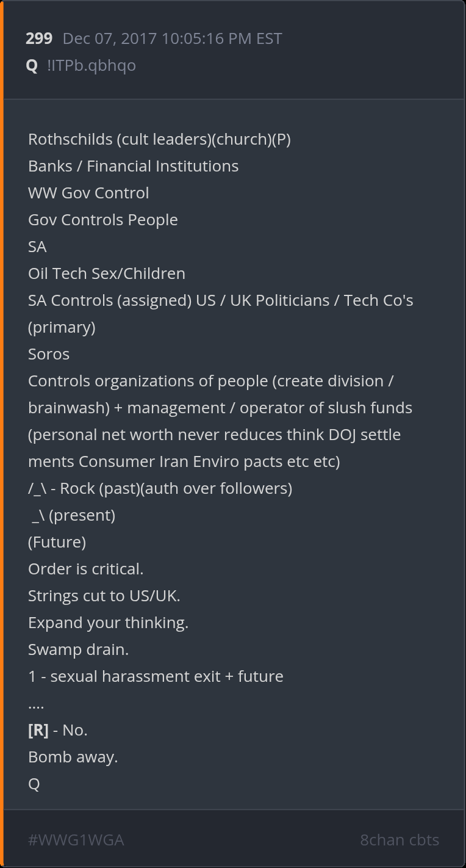The width and height of the screenshot is (466, 868).
Task: Click the "Banks / Financial Institutions" line
Action: pos(133,166)
